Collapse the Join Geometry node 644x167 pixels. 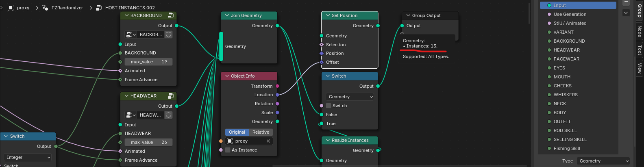coord(227,15)
